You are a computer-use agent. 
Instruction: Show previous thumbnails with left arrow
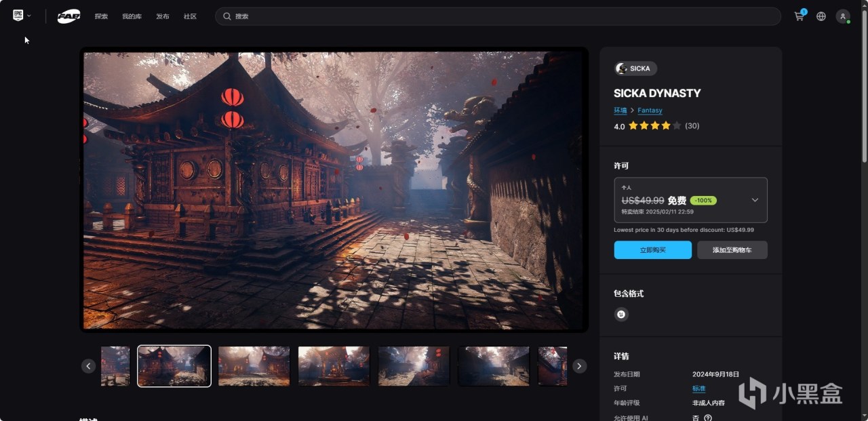click(88, 366)
